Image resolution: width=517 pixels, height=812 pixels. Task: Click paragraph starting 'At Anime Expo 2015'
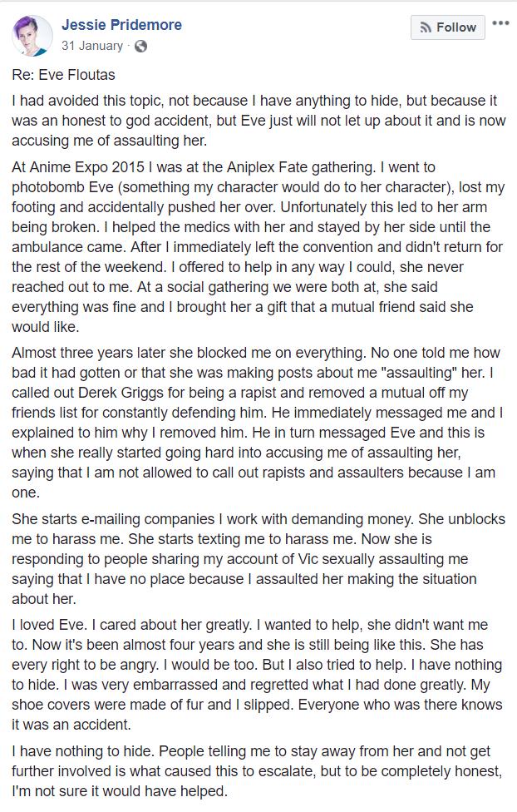[258, 247]
